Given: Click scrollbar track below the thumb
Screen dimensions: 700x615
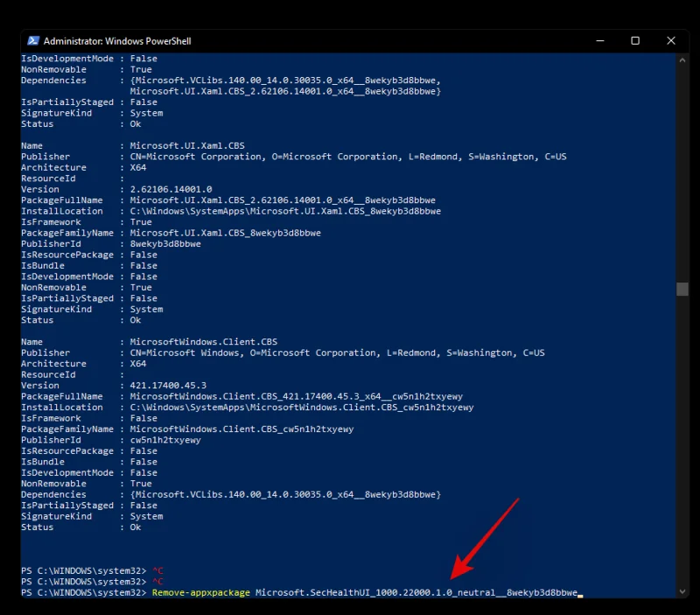Looking at the screenshot, I should (682, 437).
